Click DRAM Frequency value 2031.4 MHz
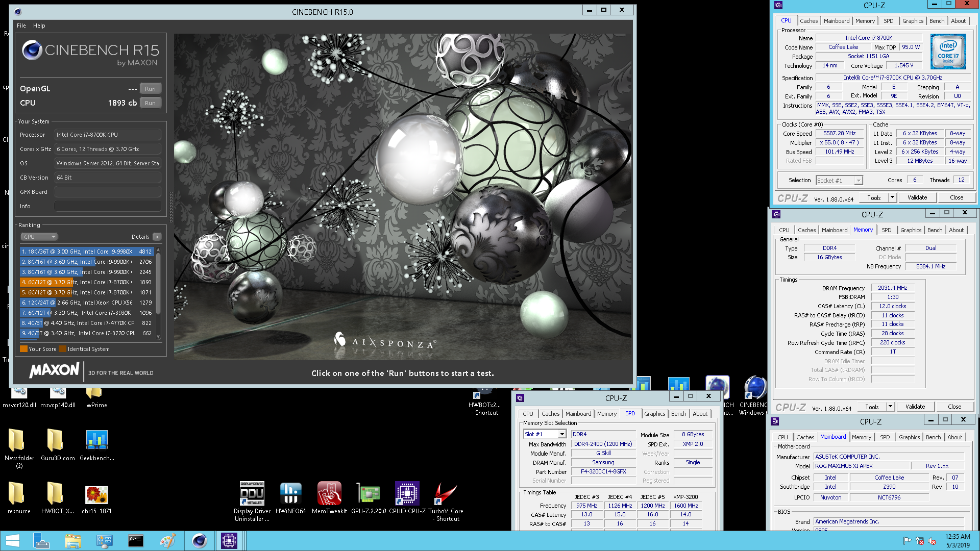Viewport: 980px width, 551px height. (892, 288)
